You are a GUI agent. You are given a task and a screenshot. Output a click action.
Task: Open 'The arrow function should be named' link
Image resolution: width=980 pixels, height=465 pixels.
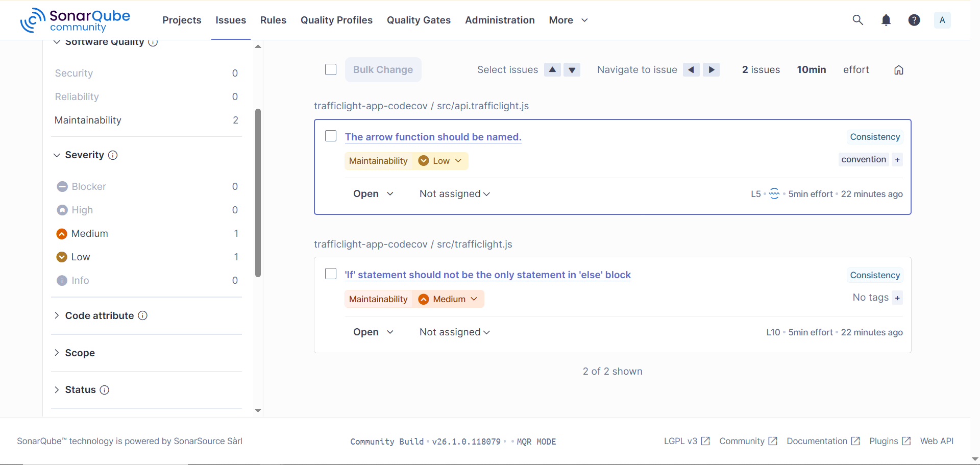433,137
